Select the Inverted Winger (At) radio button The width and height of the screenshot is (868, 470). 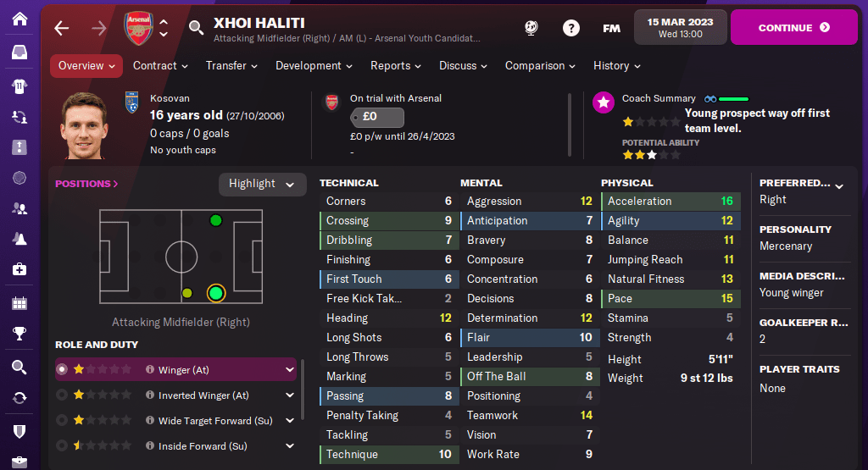click(61, 395)
